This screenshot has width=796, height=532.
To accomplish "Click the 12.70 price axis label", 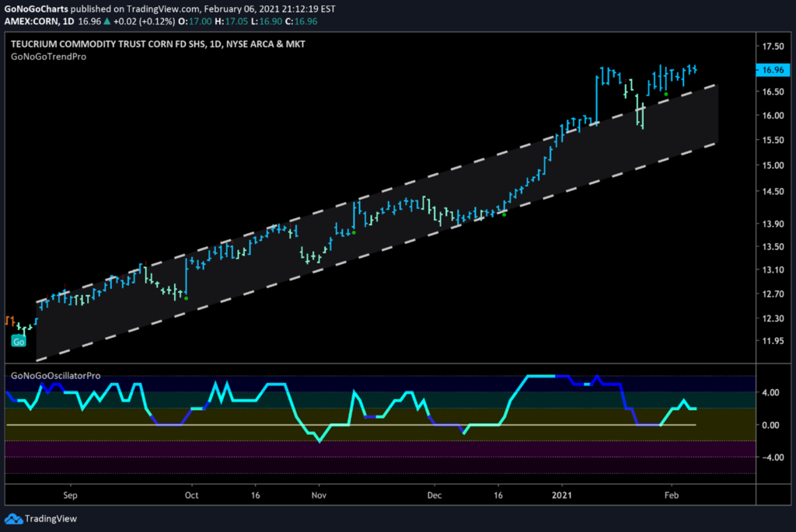I will [x=773, y=294].
